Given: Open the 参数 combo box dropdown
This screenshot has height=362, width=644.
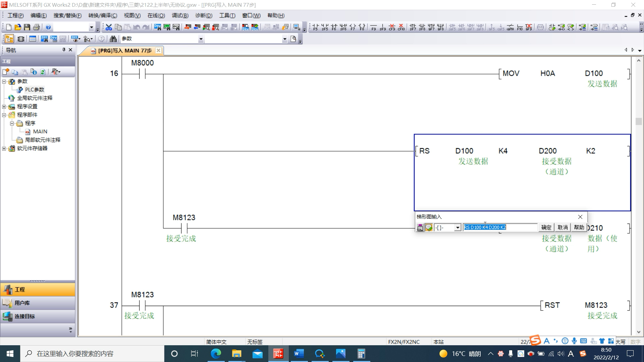Looking at the screenshot, I should (201, 39).
